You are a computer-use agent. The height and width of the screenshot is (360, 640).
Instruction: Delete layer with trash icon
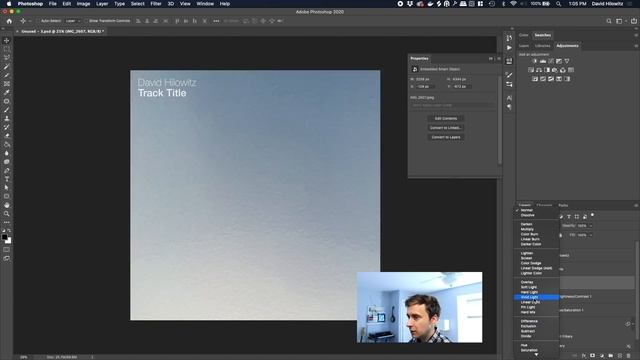(628, 356)
